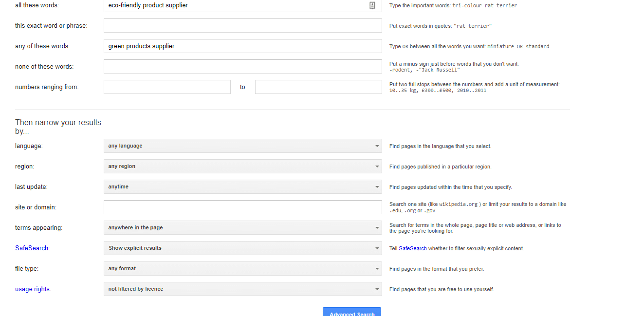
Task: Expand the region dropdown
Action: (x=242, y=167)
